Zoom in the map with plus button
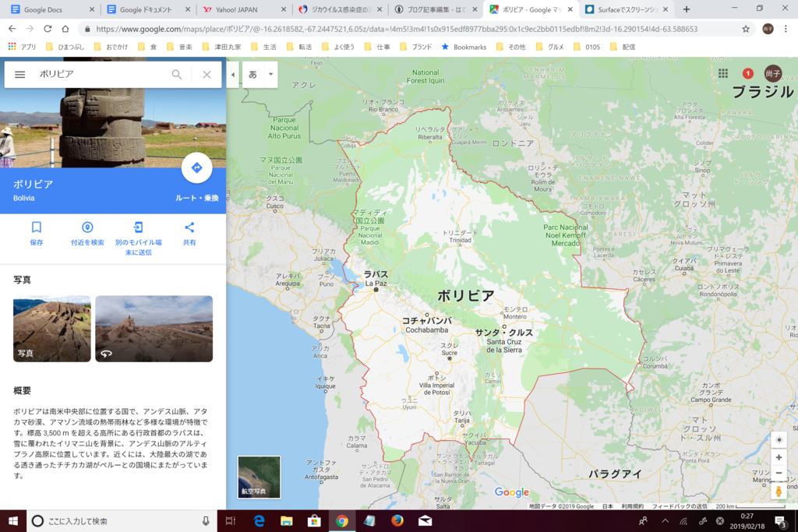Viewport: 798px width, 532px height. click(779, 457)
